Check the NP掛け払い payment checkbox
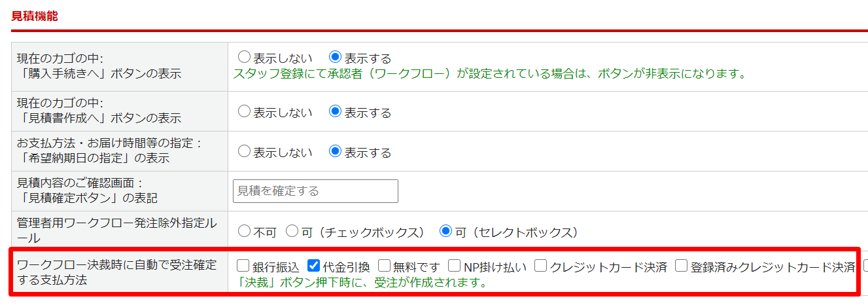 (455, 266)
